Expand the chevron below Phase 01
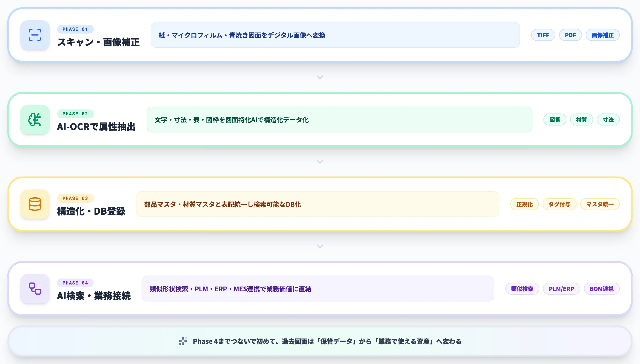 click(x=320, y=77)
